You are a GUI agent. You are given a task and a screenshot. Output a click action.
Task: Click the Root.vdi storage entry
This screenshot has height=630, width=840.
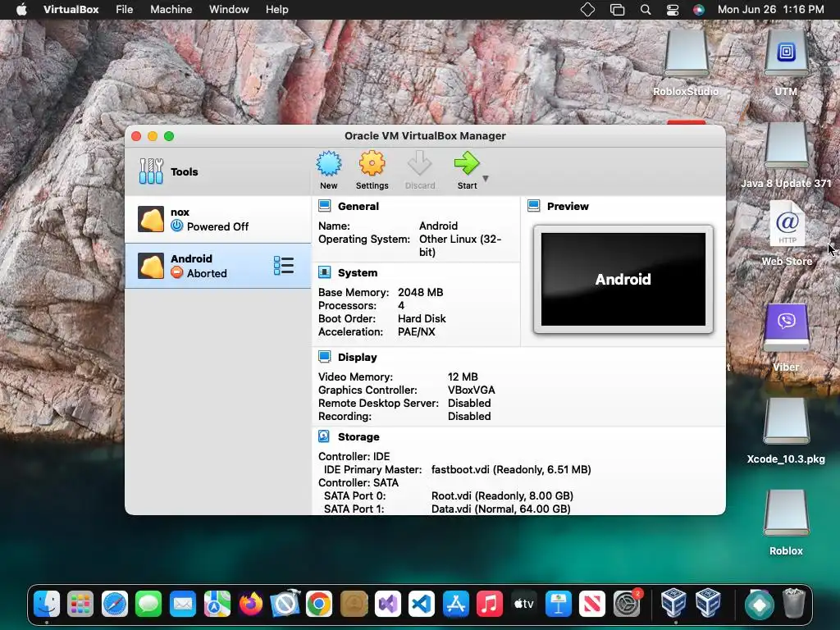(x=502, y=496)
